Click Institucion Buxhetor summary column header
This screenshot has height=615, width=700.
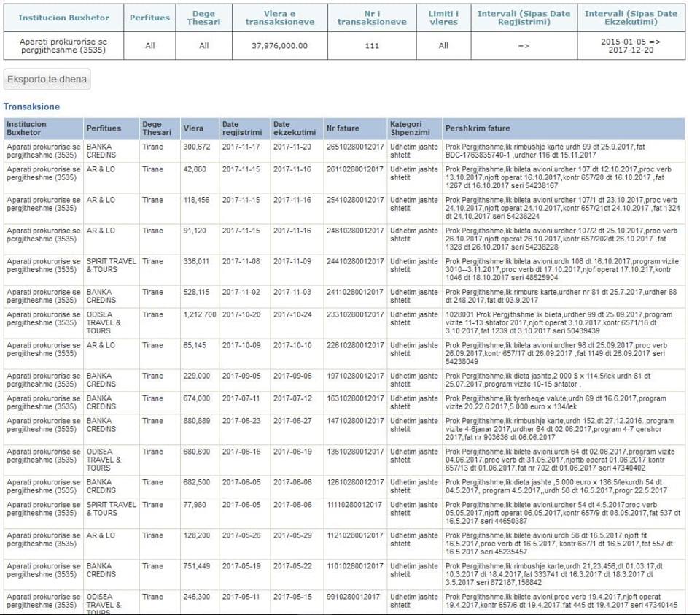pos(63,18)
